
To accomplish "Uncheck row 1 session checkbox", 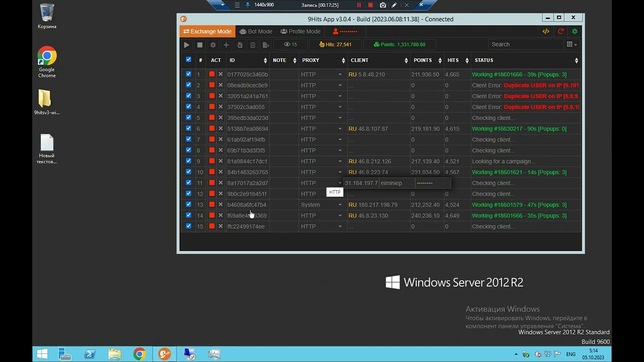I will [189, 74].
